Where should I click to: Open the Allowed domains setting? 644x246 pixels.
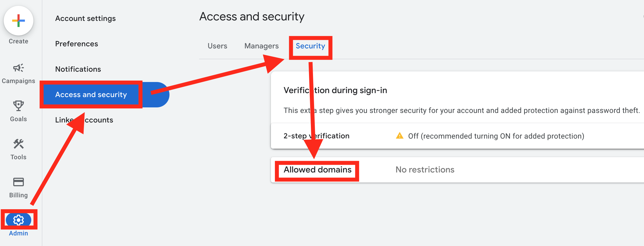317,170
